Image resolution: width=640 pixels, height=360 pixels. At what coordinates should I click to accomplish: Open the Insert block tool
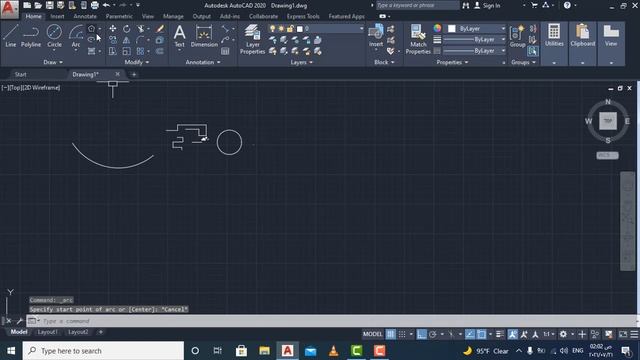(x=376, y=35)
